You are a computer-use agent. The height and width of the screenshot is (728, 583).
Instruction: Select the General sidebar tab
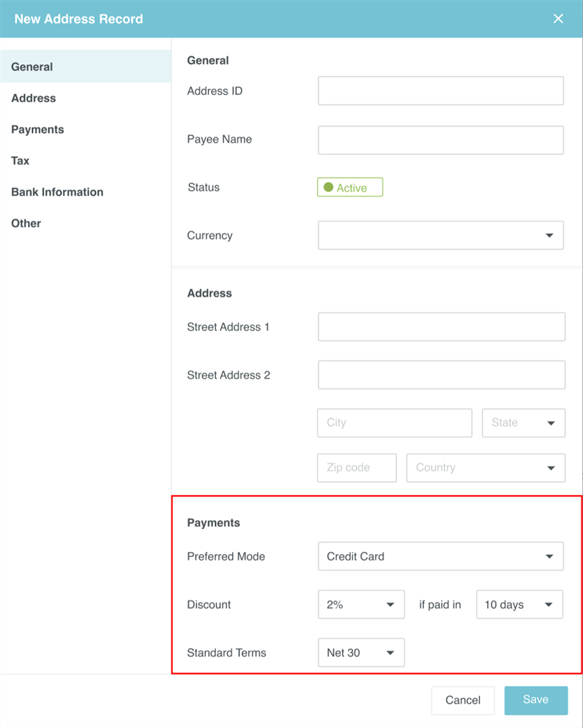pyautogui.click(x=32, y=67)
